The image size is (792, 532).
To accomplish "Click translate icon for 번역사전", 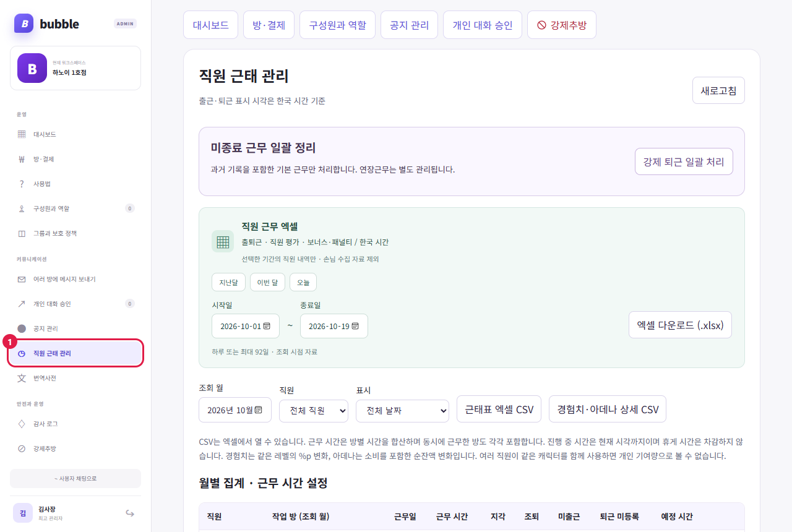I will point(22,378).
